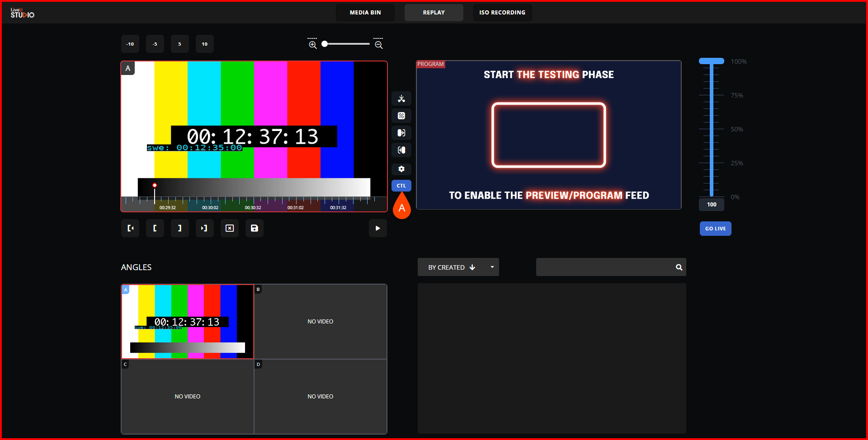Switch to the ISO RECORDING tab
The width and height of the screenshot is (868, 440).
[502, 13]
